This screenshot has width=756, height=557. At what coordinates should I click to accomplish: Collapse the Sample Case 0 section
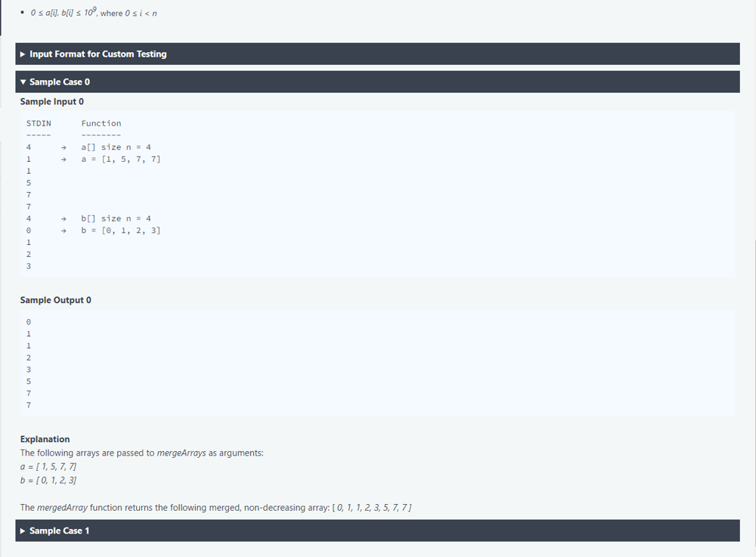click(x=59, y=82)
